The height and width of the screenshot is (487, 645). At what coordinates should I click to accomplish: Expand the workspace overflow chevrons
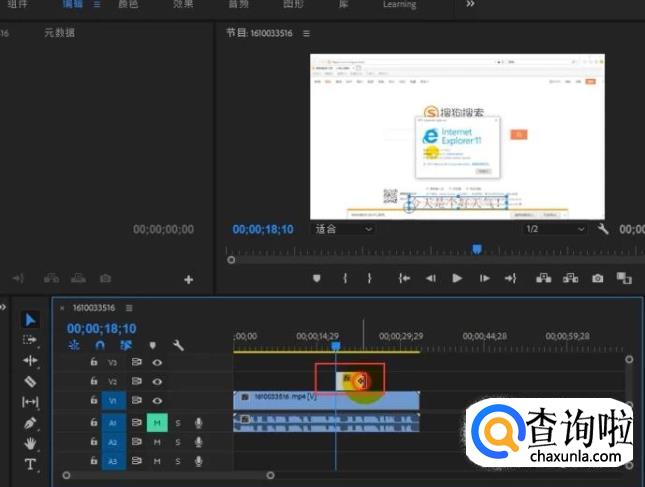(470, 5)
